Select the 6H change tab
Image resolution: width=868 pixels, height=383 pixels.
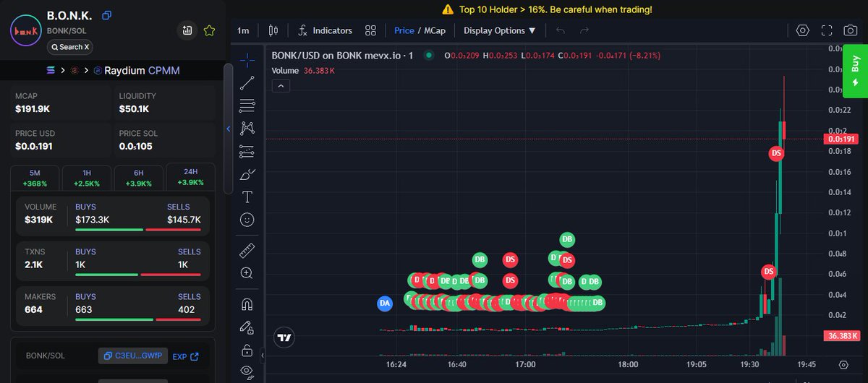pyautogui.click(x=138, y=178)
